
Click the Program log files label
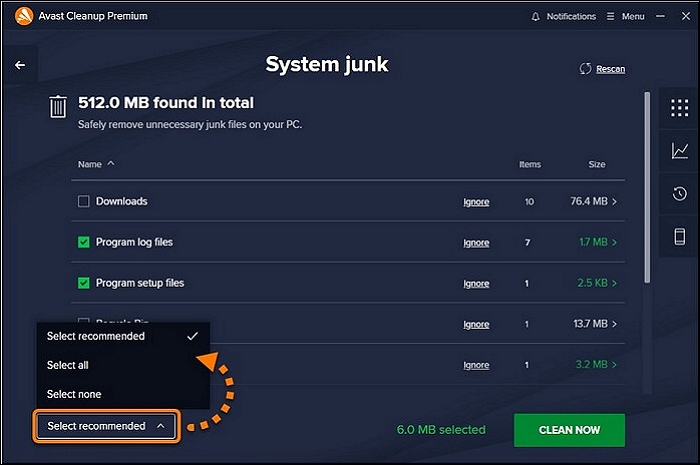point(134,242)
